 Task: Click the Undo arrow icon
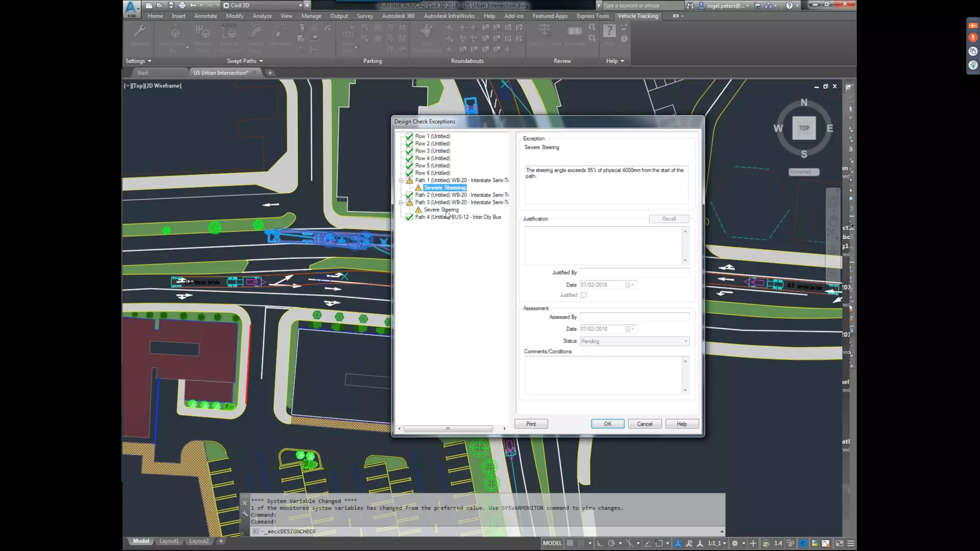coord(193,5)
